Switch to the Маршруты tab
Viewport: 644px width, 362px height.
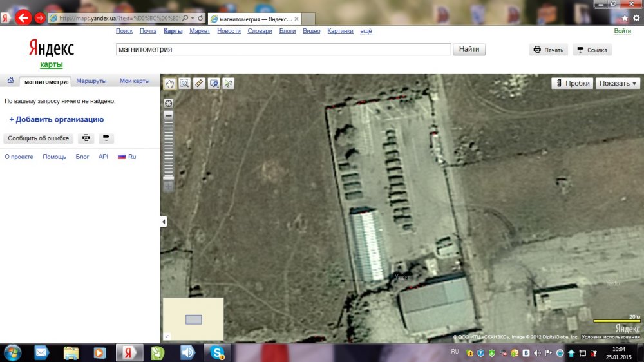pos(91,81)
